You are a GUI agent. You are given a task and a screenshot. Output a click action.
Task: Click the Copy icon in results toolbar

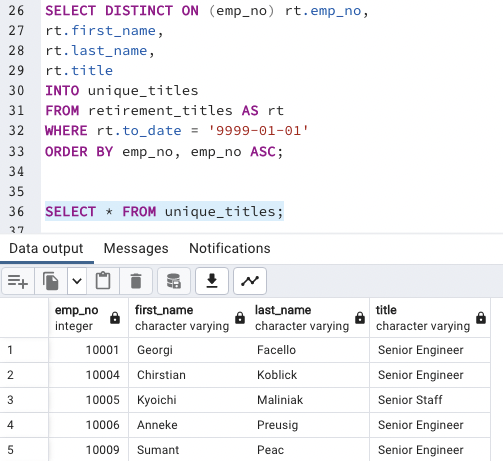click(51, 281)
